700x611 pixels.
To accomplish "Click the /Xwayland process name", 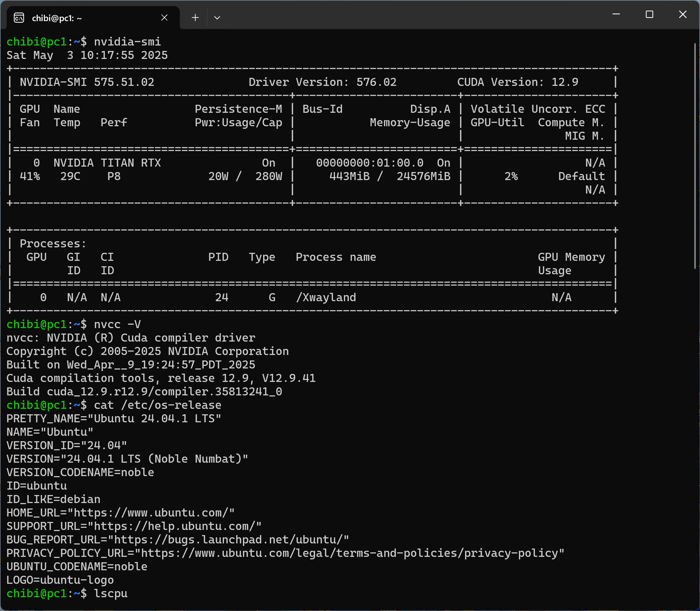I will click(326, 297).
